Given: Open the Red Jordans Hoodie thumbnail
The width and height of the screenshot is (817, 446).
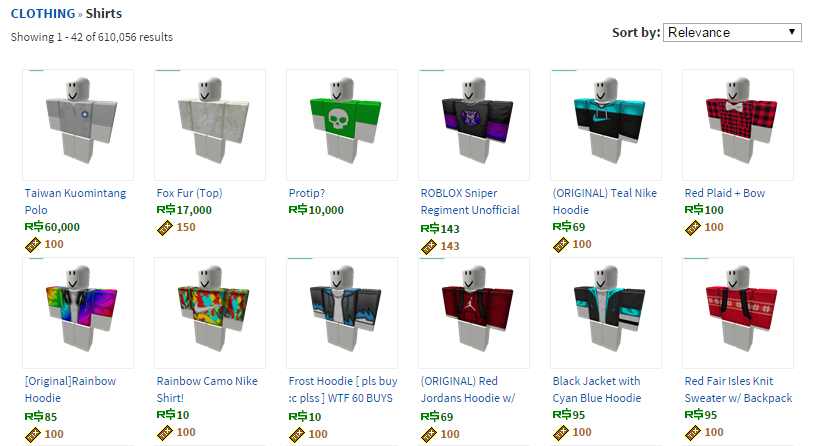Looking at the screenshot, I should point(474,313).
